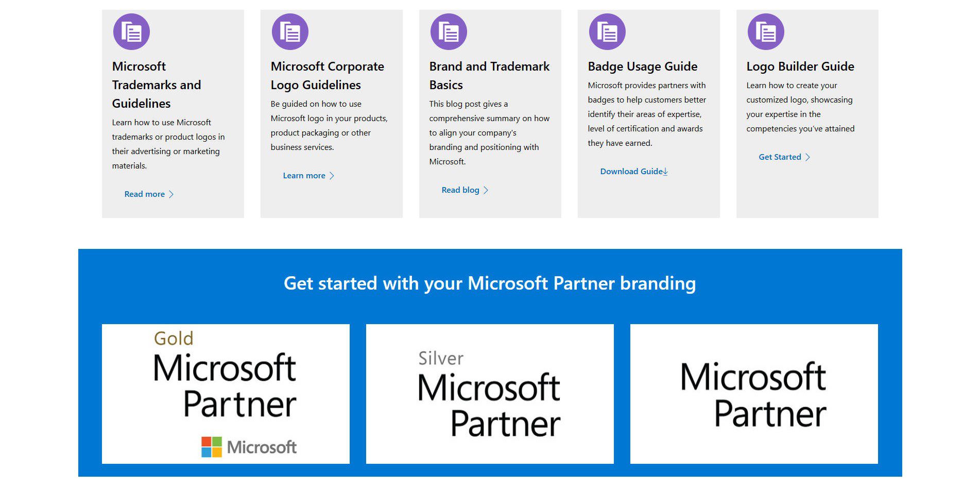Open the Read blog link
980x487 pixels.
point(460,190)
